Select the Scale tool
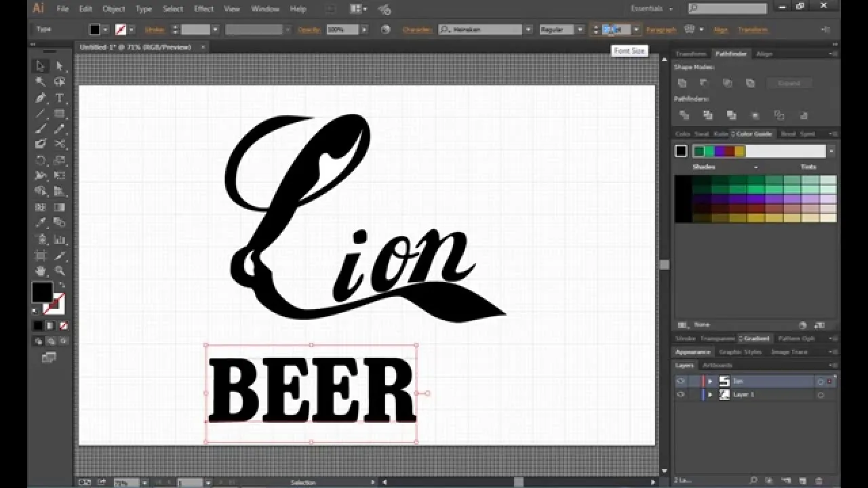The width and height of the screenshot is (868, 488). tap(60, 160)
